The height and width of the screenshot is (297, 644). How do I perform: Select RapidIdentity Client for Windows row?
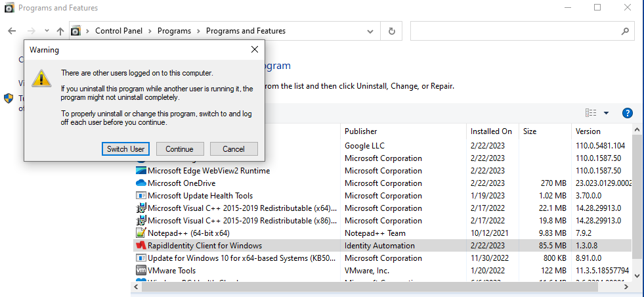(x=382, y=246)
